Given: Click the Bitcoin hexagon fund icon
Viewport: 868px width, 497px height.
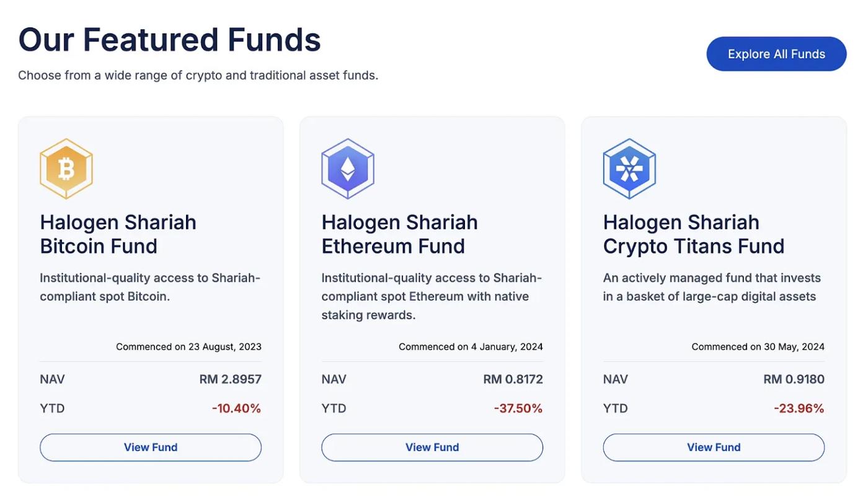Looking at the screenshot, I should 66,169.
